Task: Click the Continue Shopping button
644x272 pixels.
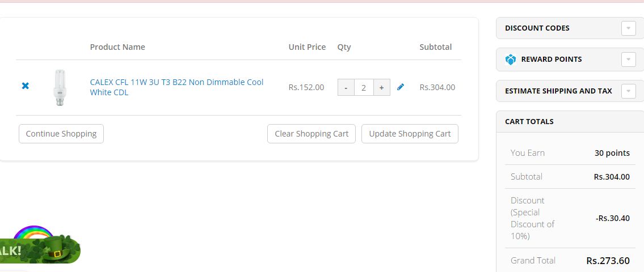Action: [x=61, y=134]
